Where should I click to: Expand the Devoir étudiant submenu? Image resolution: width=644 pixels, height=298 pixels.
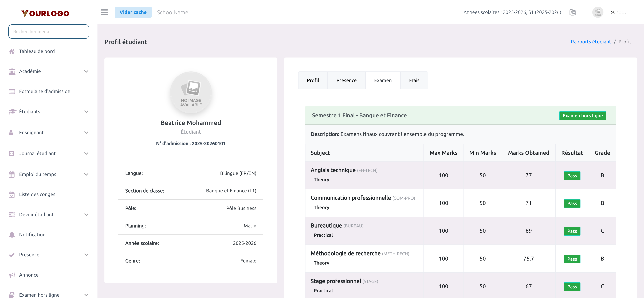point(86,214)
